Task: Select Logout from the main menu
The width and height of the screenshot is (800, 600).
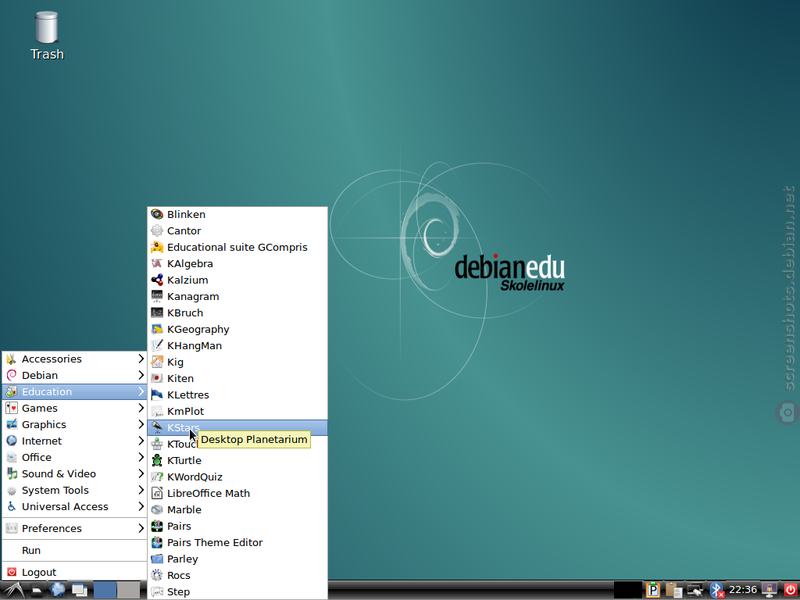Action: 74,572
